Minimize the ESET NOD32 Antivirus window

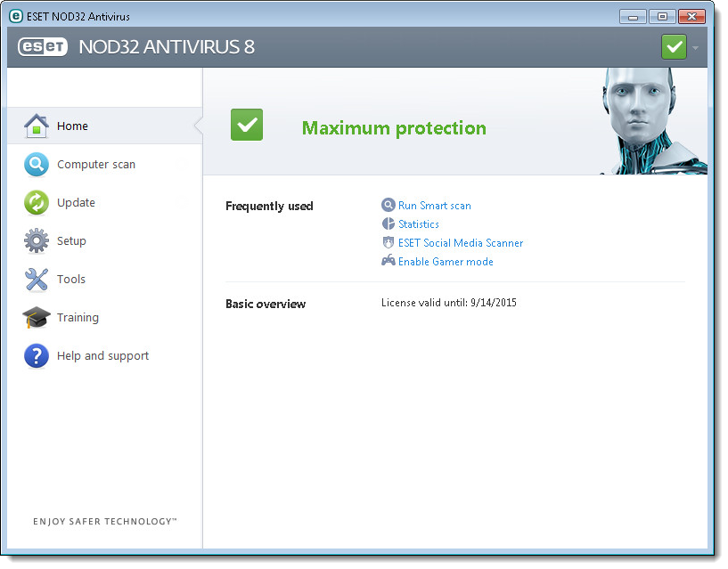(633, 17)
